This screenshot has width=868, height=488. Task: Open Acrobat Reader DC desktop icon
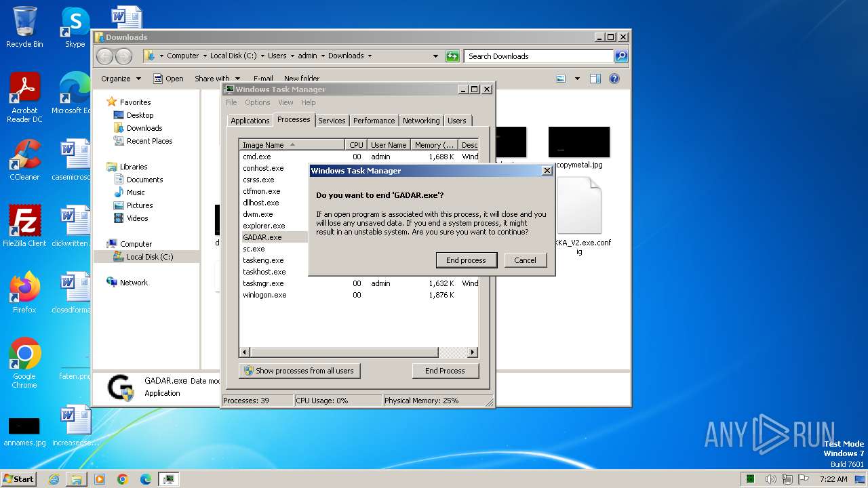[x=24, y=98]
